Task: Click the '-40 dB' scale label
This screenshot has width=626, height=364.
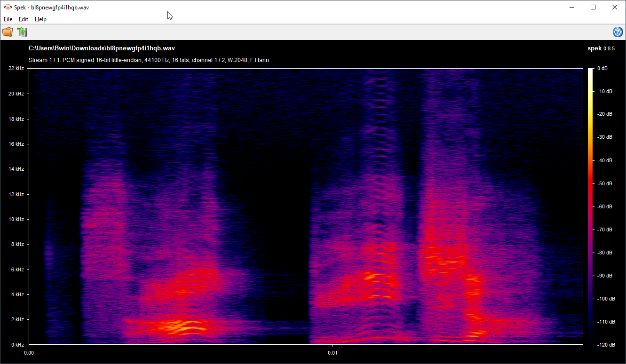Action: [x=604, y=160]
